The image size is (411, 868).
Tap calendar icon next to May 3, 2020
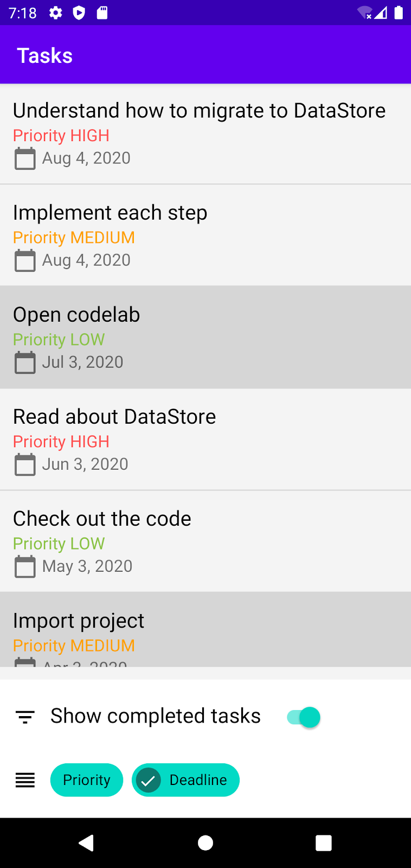[24, 566]
